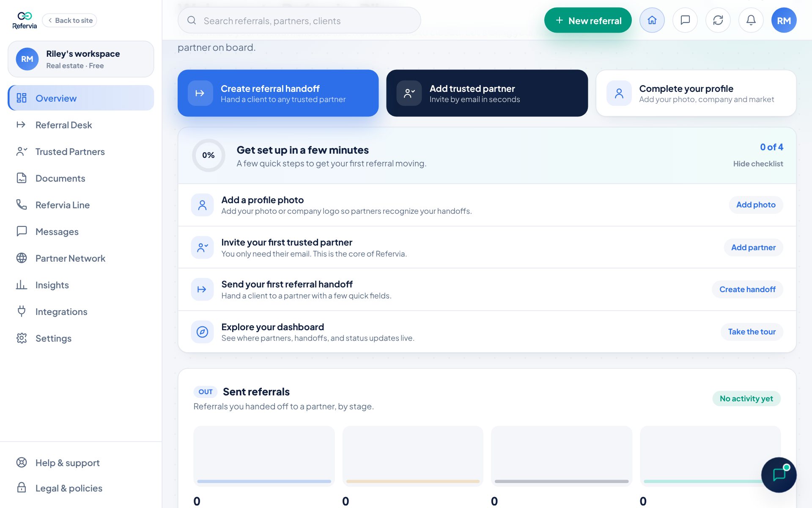The width and height of the screenshot is (812, 508).
Task: Click the Refervia logo
Action: (x=25, y=20)
